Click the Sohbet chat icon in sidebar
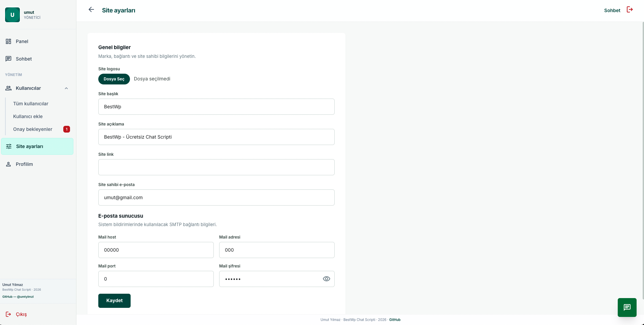This screenshot has width=644, height=325. tap(8, 59)
